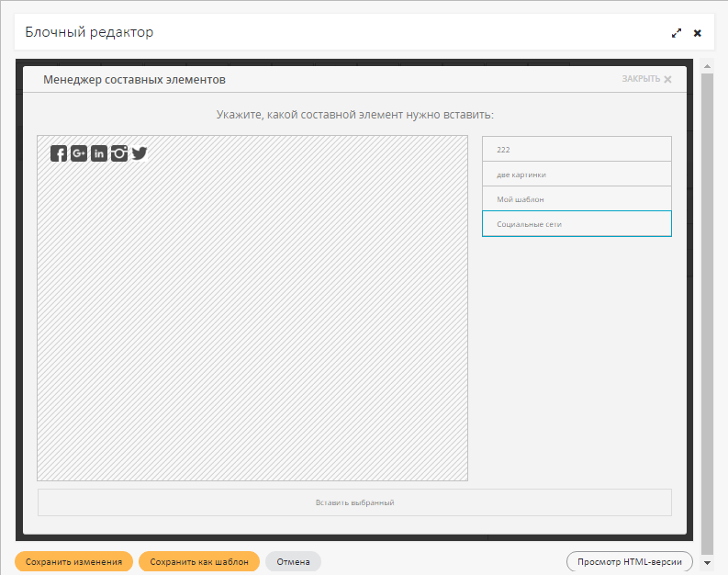Click the Instagram icon in the preview
The width and height of the screenshot is (728, 575).
click(119, 153)
